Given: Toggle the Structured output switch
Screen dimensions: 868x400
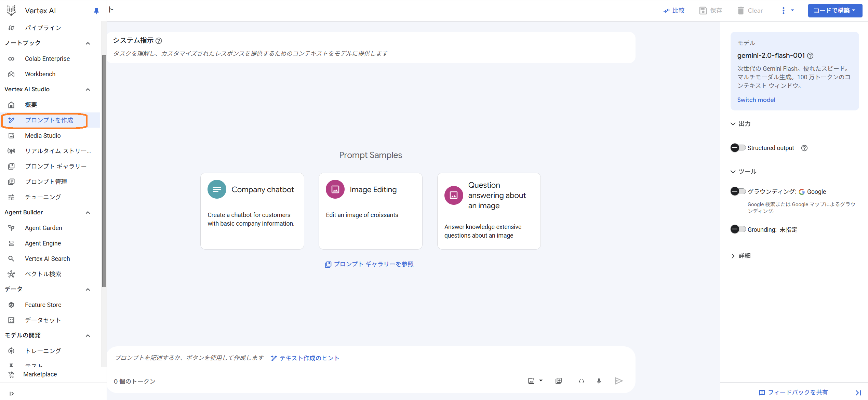Looking at the screenshot, I should pos(738,148).
